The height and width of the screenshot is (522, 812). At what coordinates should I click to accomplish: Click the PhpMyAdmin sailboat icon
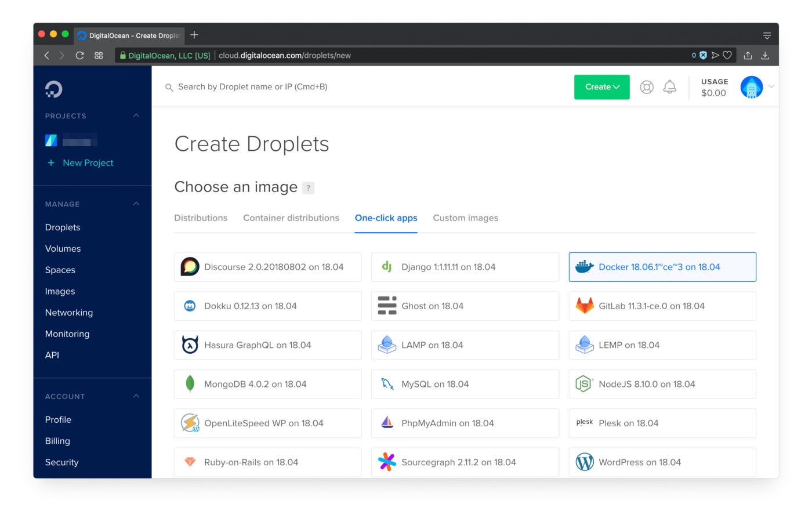(x=387, y=422)
